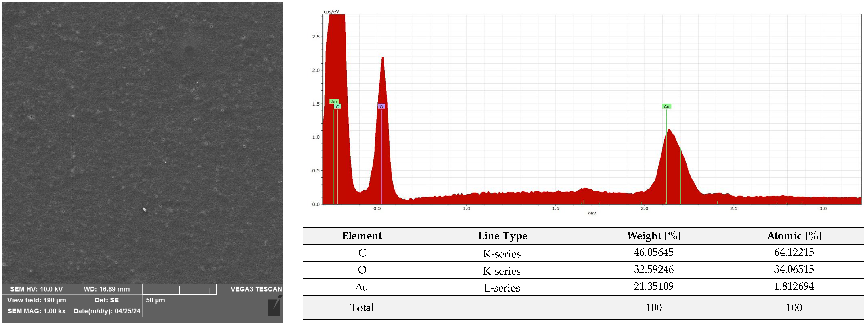Toggle the SE detector indicator

[x=106, y=300]
